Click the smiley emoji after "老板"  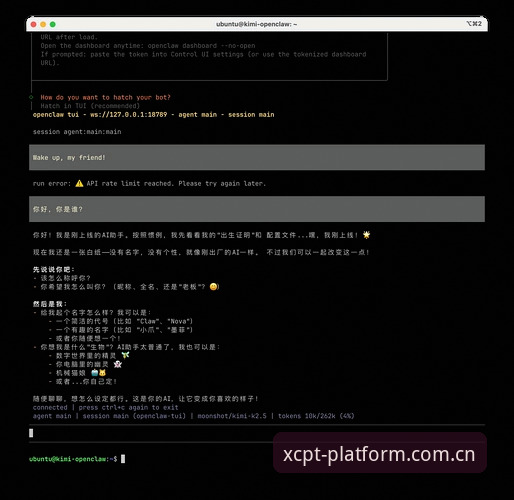tap(213, 287)
